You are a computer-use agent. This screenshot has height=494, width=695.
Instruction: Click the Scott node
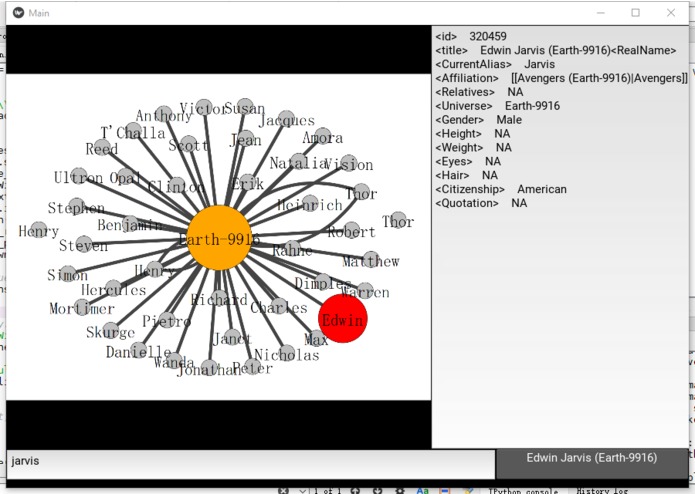pos(188,144)
